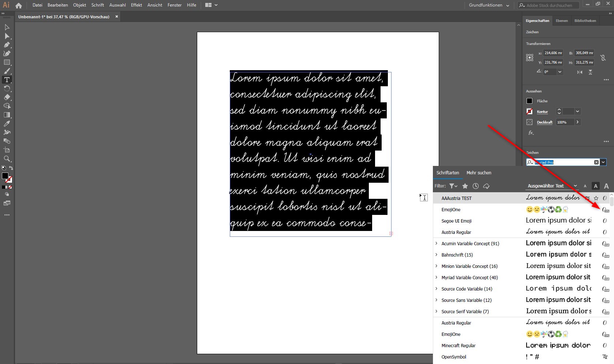Expand the Source Sans Variable family
Image resolution: width=614 pixels, height=364 pixels.
[436, 300]
